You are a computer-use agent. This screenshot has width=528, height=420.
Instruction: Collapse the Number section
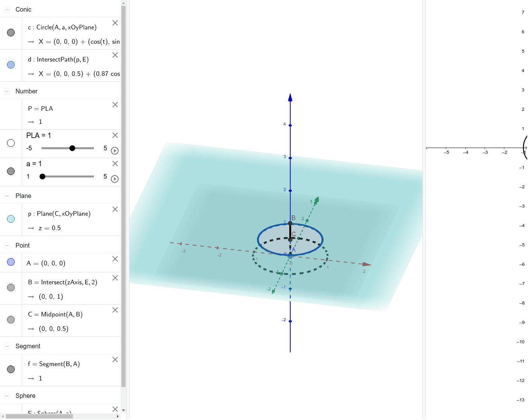(6, 91)
